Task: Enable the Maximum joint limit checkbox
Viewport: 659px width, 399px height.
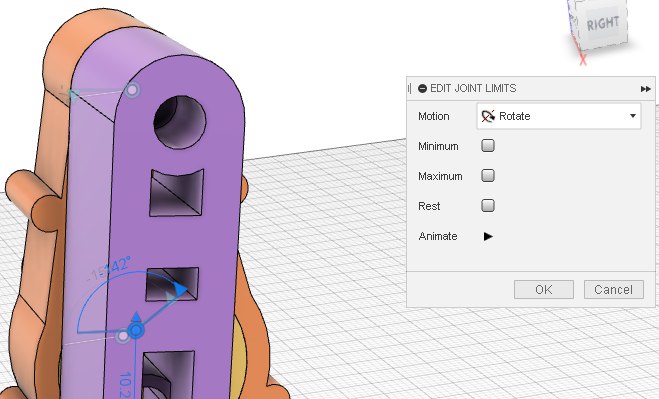Action: [488, 176]
